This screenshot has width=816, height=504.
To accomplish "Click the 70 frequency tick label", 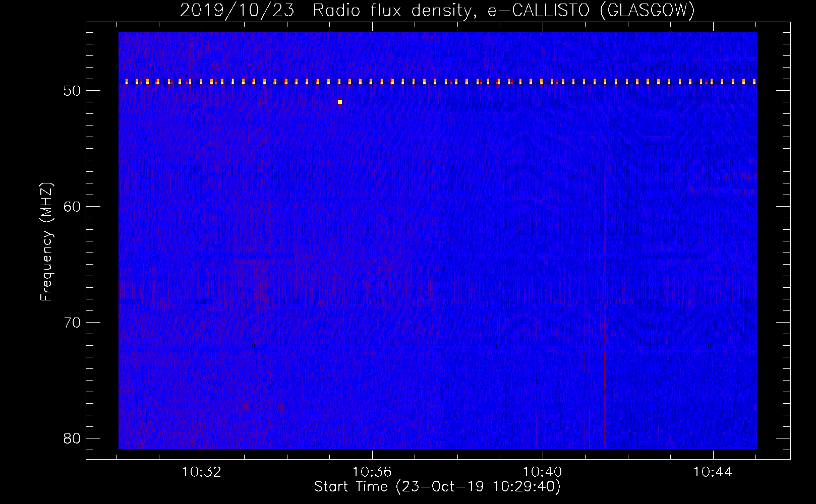I will 73,322.
